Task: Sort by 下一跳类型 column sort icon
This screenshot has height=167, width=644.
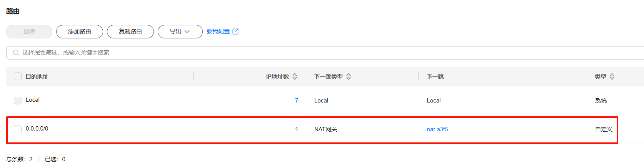Action: [x=349, y=77]
